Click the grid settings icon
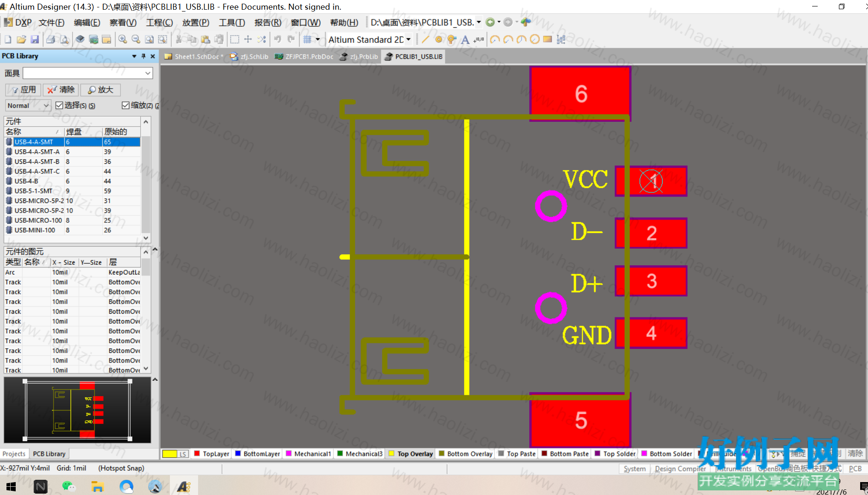This screenshot has height=495, width=868. [307, 40]
